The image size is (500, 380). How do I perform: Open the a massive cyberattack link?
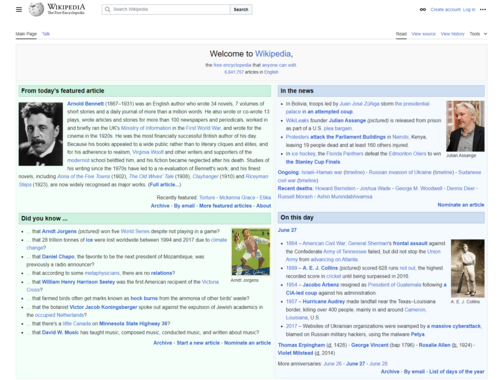point(454,326)
